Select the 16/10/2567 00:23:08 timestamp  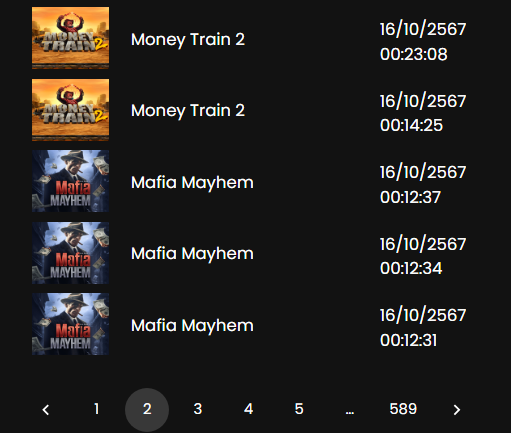click(x=423, y=42)
